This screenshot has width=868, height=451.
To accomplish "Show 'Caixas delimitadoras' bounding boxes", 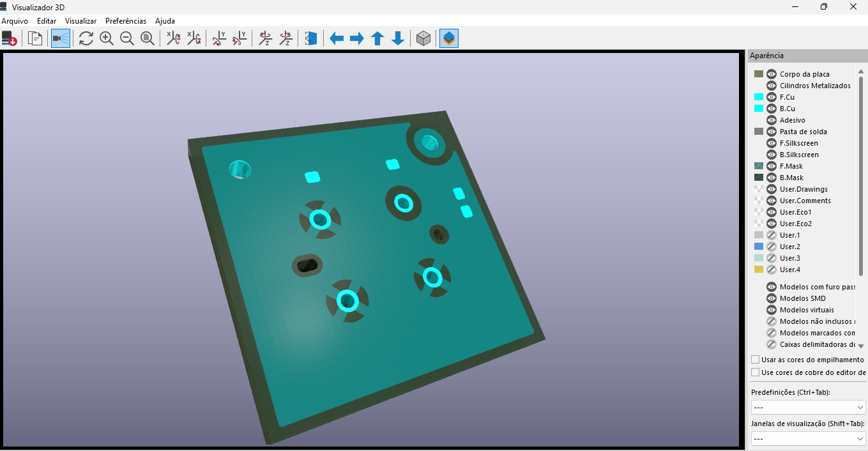I will [x=772, y=344].
